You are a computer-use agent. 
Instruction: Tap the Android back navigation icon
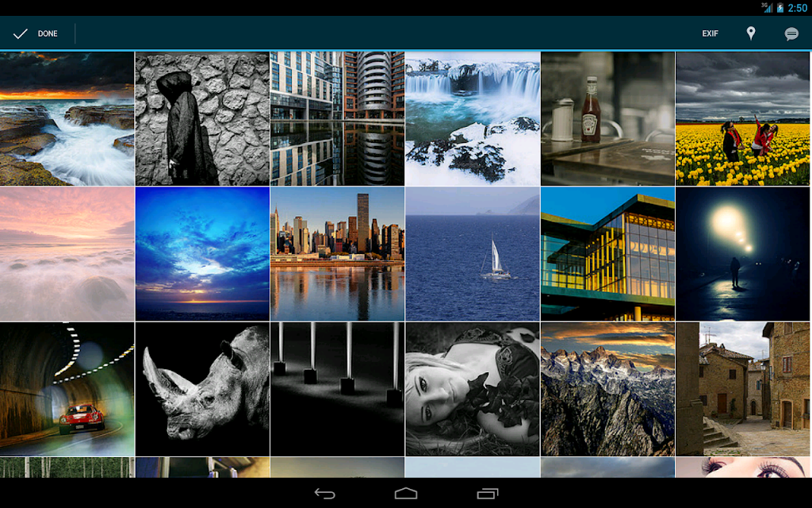click(x=324, y=494)
